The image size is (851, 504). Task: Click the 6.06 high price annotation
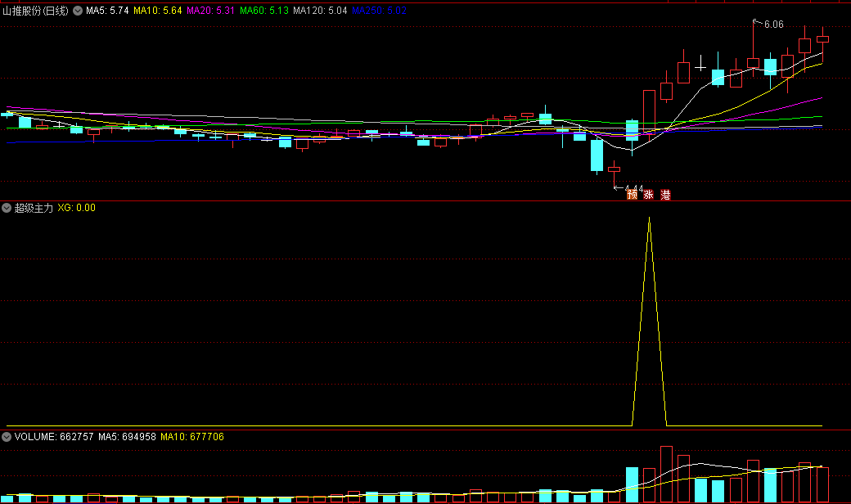(773, 25)
